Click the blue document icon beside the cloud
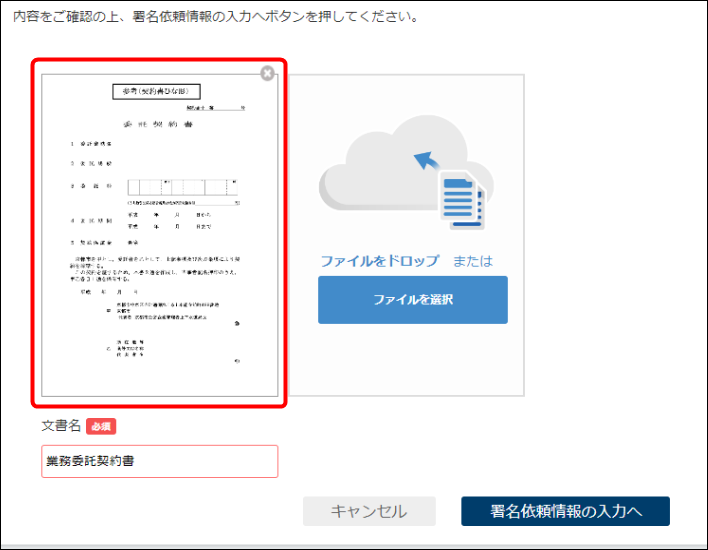The width and height of the screenshot is (708, 550). pos(463,198)
